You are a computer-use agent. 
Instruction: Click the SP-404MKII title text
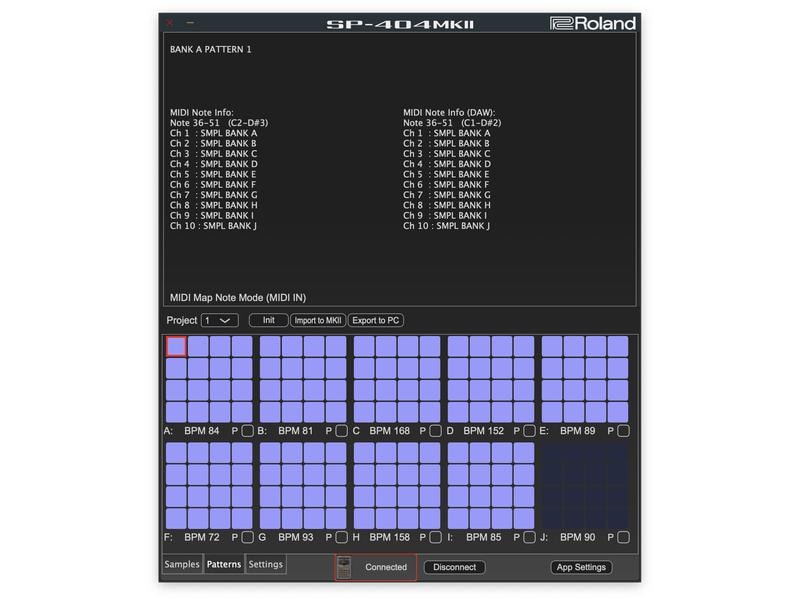click(401, 24)
